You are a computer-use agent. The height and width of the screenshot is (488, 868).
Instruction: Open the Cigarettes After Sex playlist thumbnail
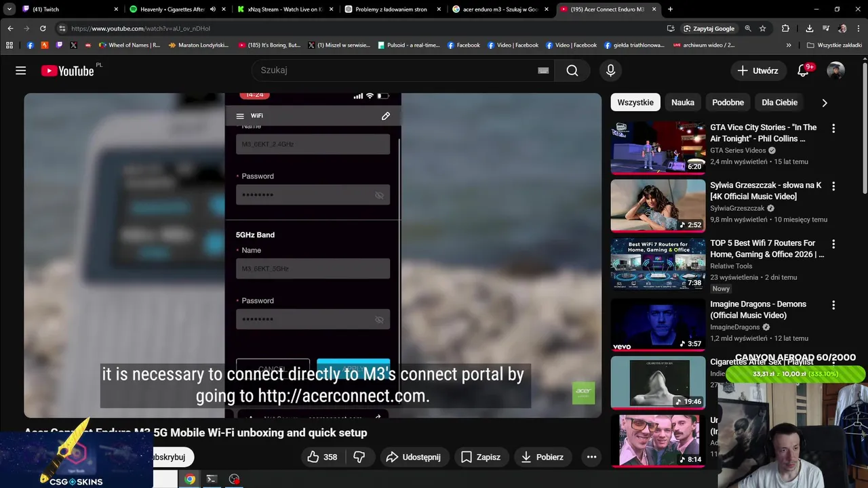(x=658, y=383)
